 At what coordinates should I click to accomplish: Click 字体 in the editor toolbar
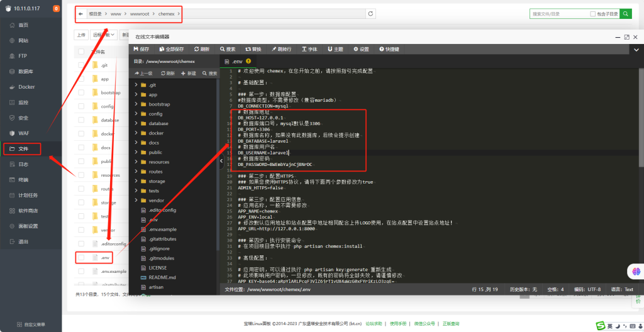[309, 49]
